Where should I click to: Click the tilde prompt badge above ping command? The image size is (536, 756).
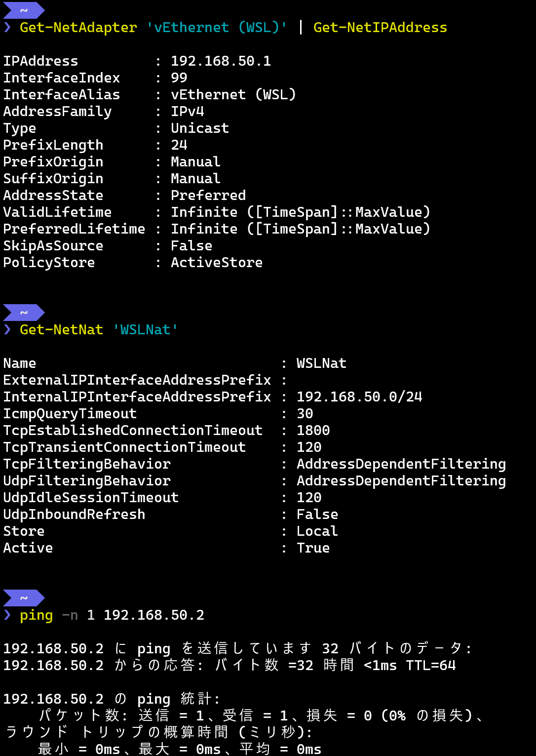pos(23,598)
